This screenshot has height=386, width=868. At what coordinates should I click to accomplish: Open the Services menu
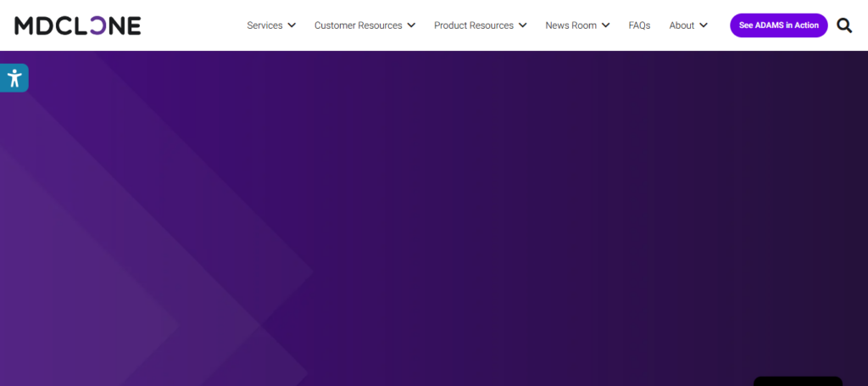point(264,25)
